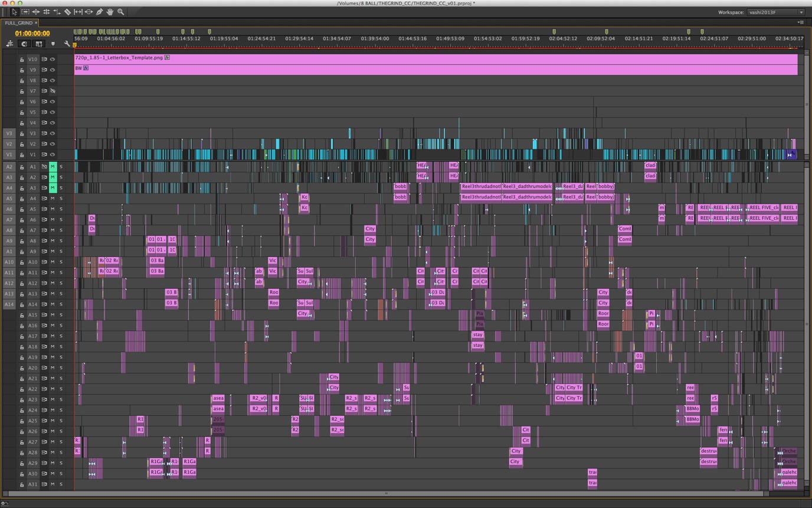
Task: Toggle A14 source patch button
Action: click(9, 304)
